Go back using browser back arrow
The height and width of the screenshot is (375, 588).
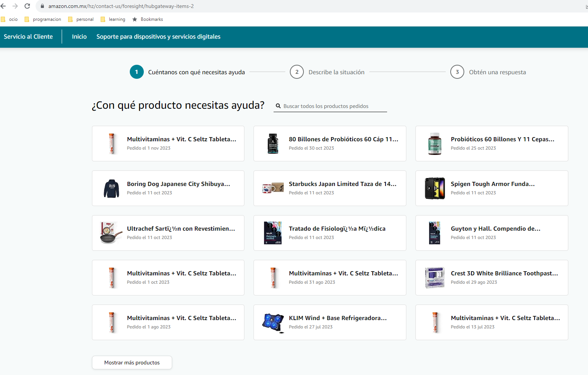click(3, 6)
